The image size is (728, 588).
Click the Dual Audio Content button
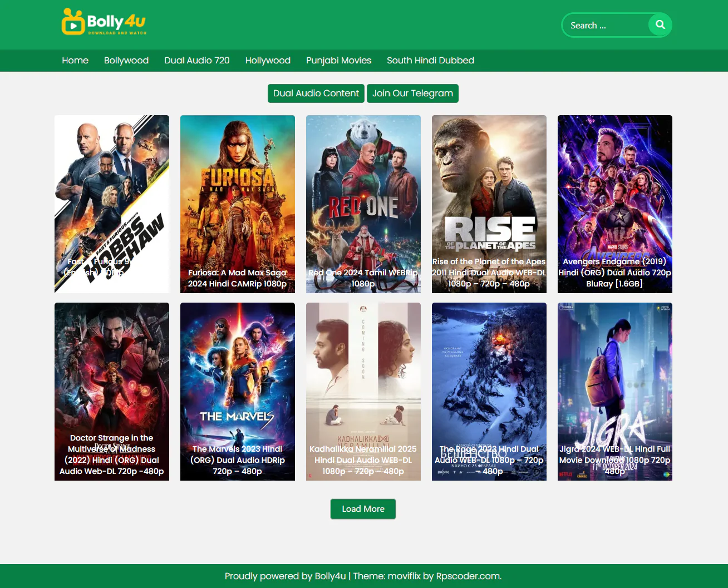pyautogui.click(x=316, y=93)
